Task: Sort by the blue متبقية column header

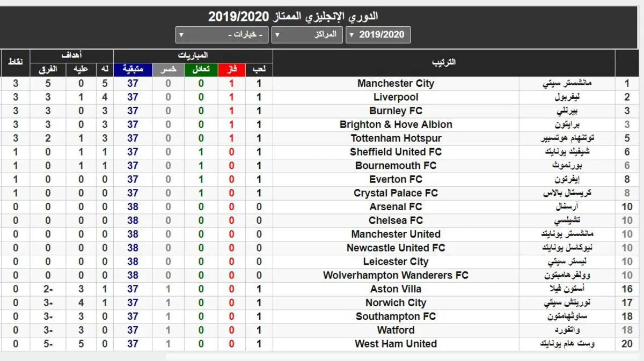Action: pyautogui.click(x=133, y=70)
